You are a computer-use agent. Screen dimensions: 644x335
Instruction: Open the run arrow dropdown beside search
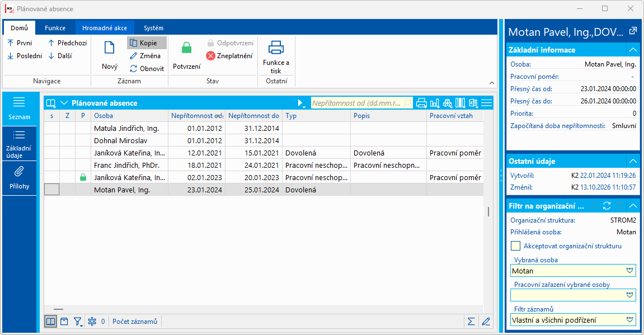click(x=302, y=103)
